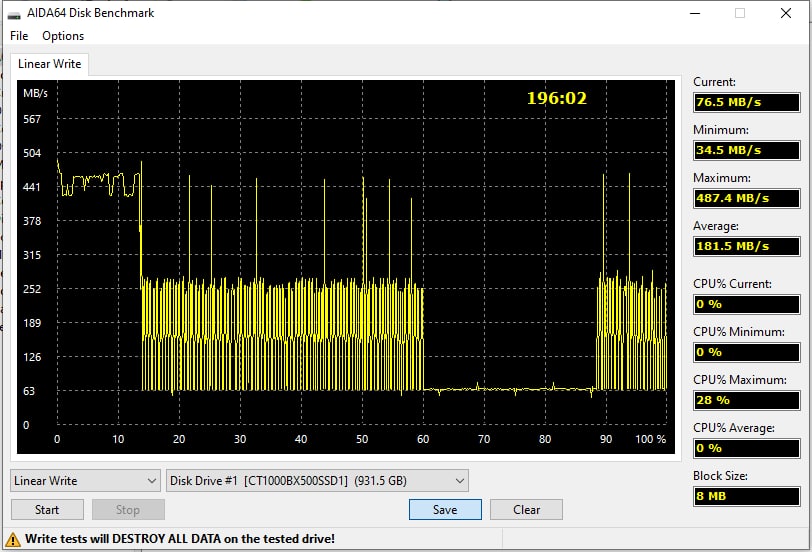This screenshot has height=552, width=812.
Task: Click the arrow of the disk drive combo box
Action: tap(459, 481)
